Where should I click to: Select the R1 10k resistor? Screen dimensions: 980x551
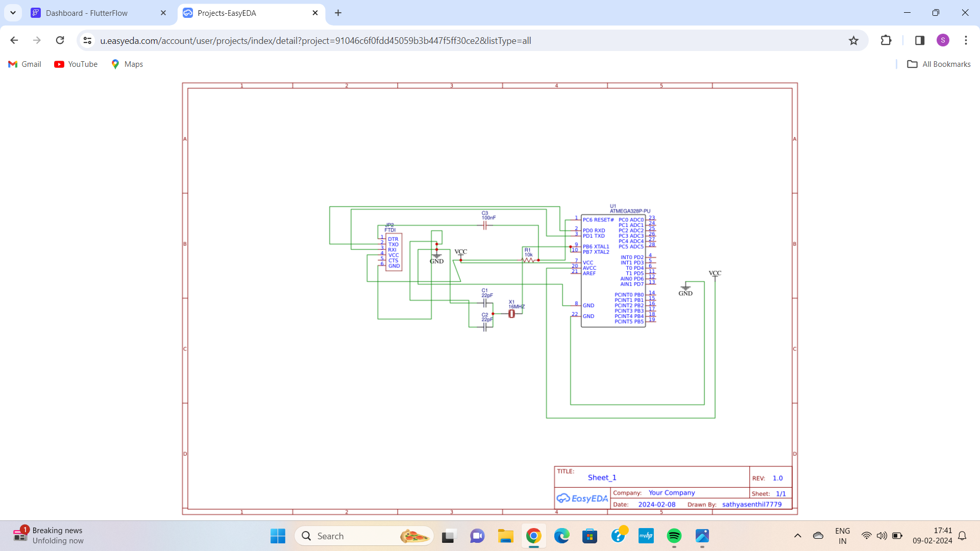point(528,260)
